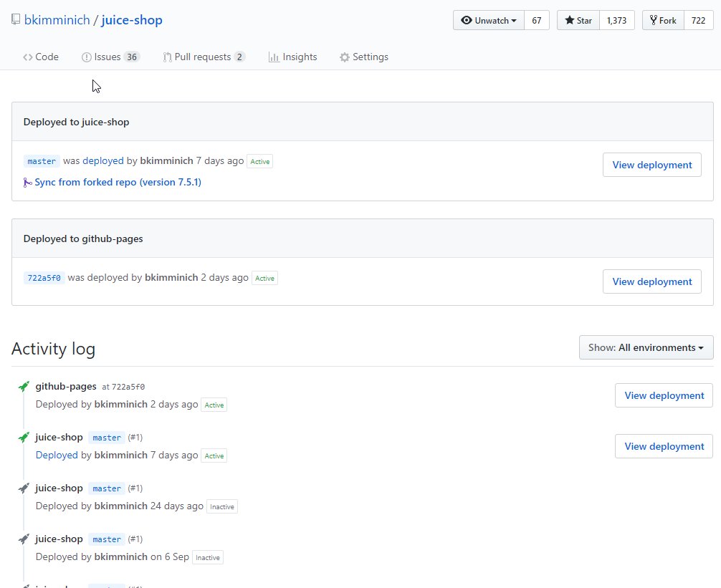Open the forks count 722
The height and width of the screenshot is (588, 721).
699,20
